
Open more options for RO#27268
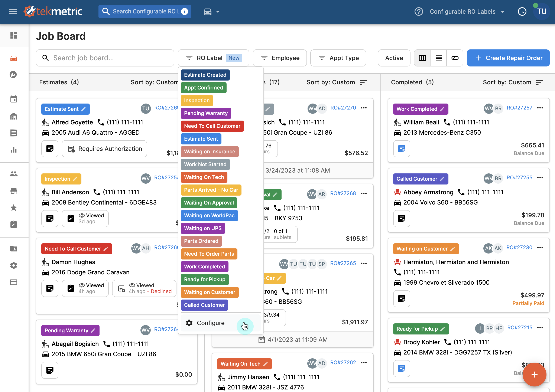pyautogui.click(x=364, y=194)
